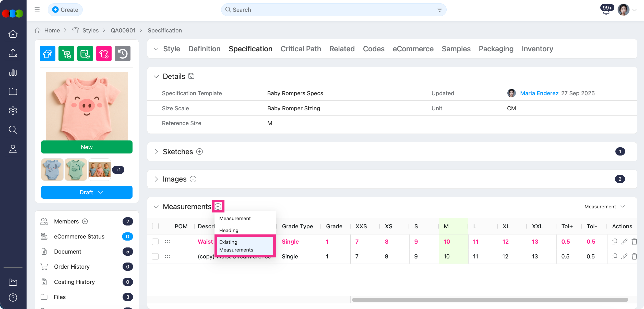
Task: Switch to the Critical Path tab
Action: click(301, 49)
